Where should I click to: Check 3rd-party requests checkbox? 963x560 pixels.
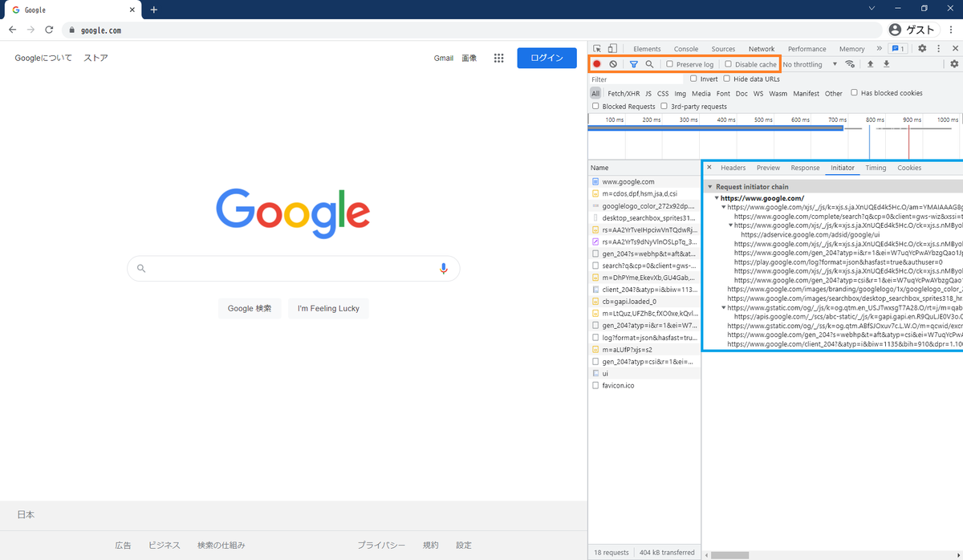tap(664, 106)
